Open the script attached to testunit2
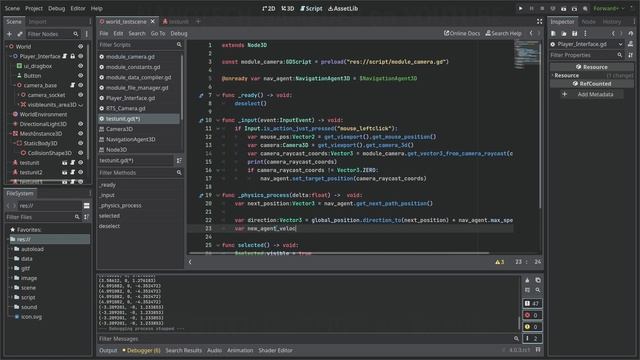 pos(72,172)
